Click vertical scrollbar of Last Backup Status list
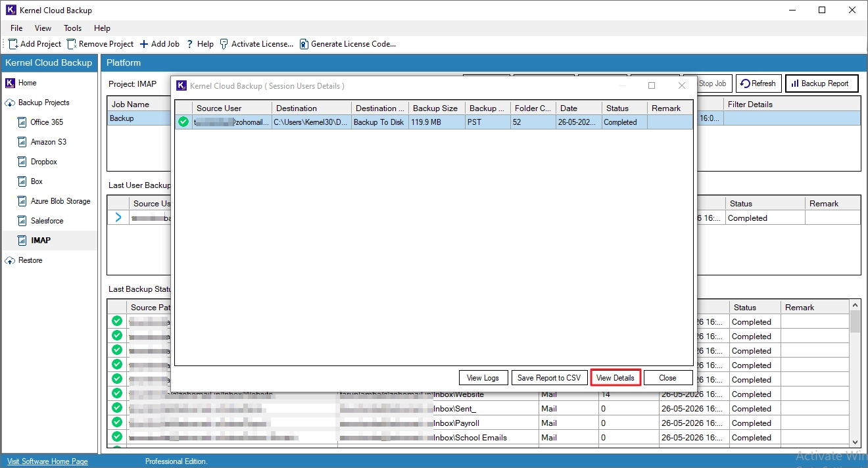This screenshot has width=868, height=468. pyautogui.click(x=855, y=374)
